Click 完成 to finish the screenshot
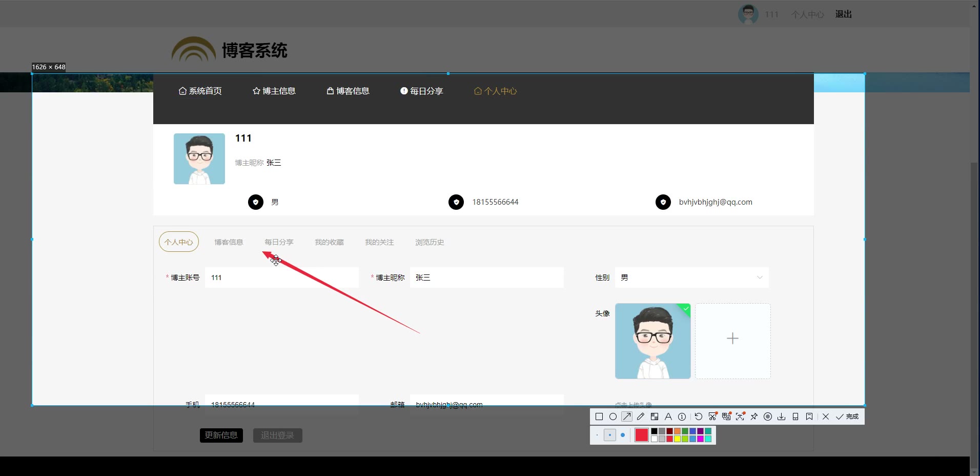This screenshot has height=476, width=980. click(847, 417)
